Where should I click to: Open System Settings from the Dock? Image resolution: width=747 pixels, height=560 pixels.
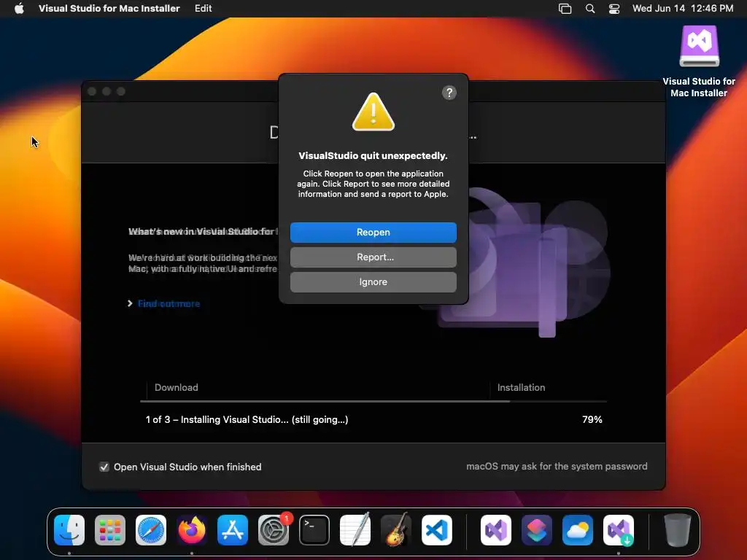[x=274, y=530]
